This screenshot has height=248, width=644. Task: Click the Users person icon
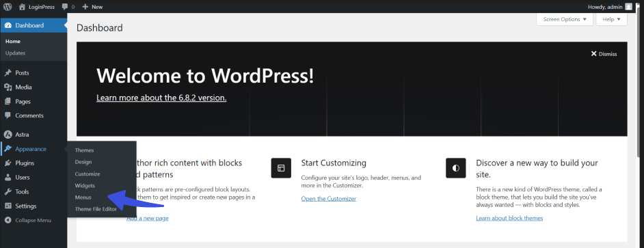[8, 178]
